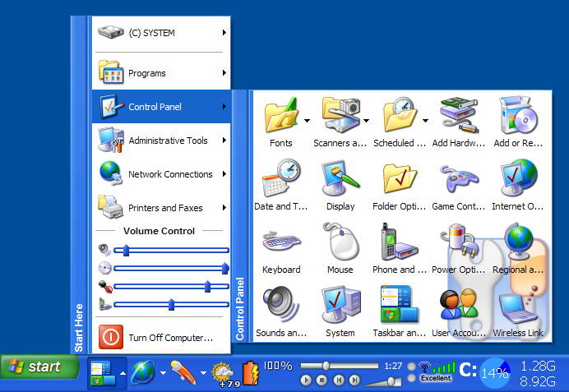Viewport: 569px width, 392px height.
Task: Expand the Administrative Tools submenu arrow
Action: pos(224,141)
